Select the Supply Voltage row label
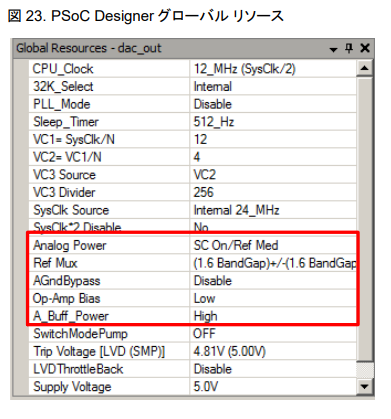This screenshot has height=419, width=391. click(72, 387)
